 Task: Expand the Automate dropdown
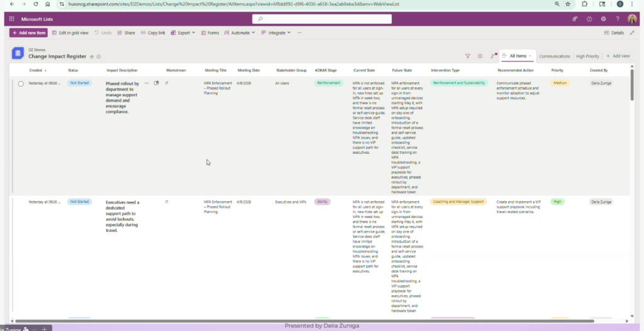coord(241,33)
